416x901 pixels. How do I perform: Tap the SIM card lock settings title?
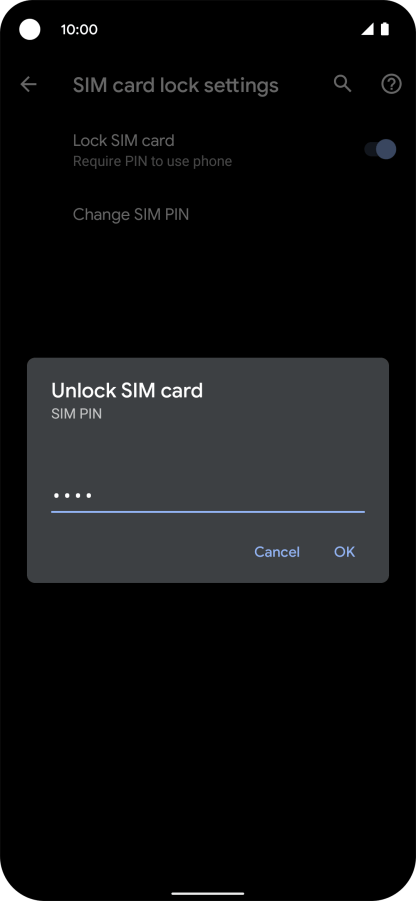(176, 86)
